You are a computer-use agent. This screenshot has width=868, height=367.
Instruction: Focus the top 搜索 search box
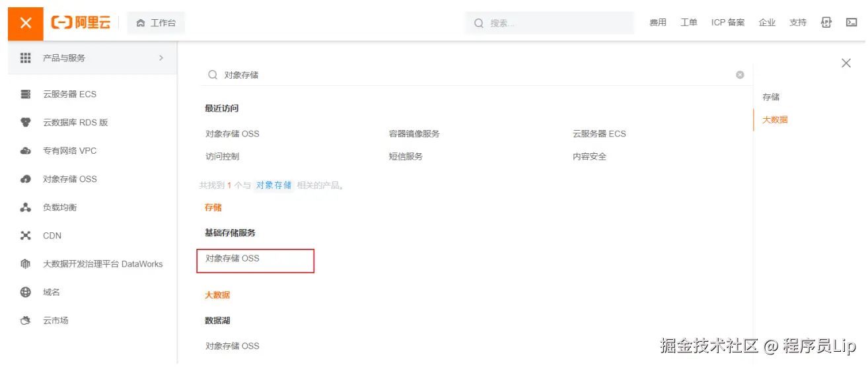550,23
